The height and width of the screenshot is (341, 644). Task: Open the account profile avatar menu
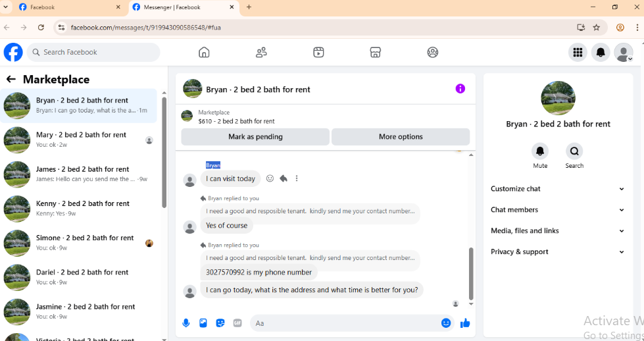pyautogui.click(x=624, y=53)
